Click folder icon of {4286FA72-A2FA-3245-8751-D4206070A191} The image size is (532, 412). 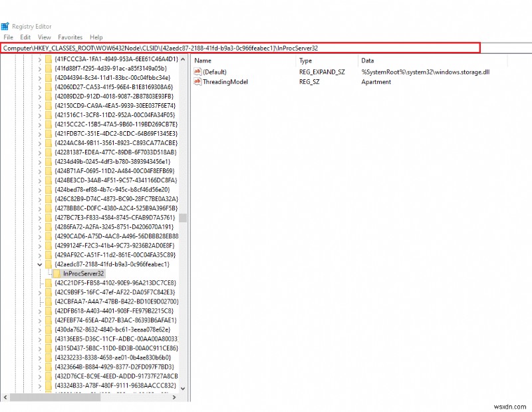pyautogui.click(x=49, y=227)
